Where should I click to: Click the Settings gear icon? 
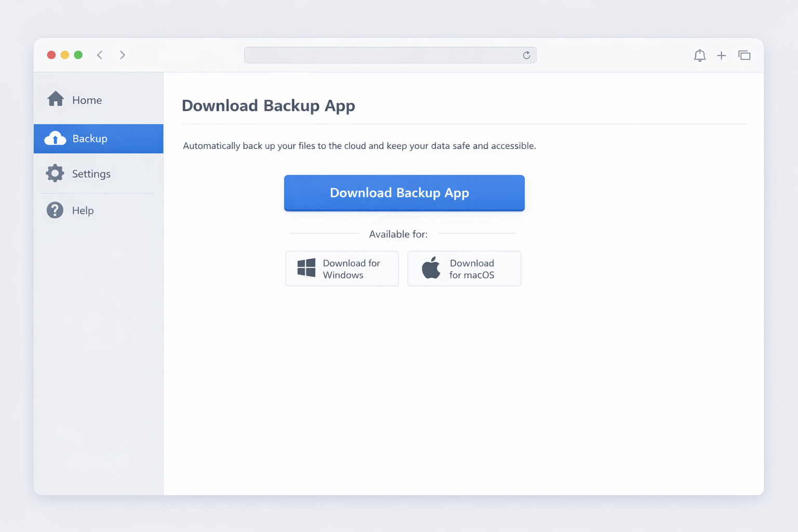pyautogui.click(x=55, y=174)
